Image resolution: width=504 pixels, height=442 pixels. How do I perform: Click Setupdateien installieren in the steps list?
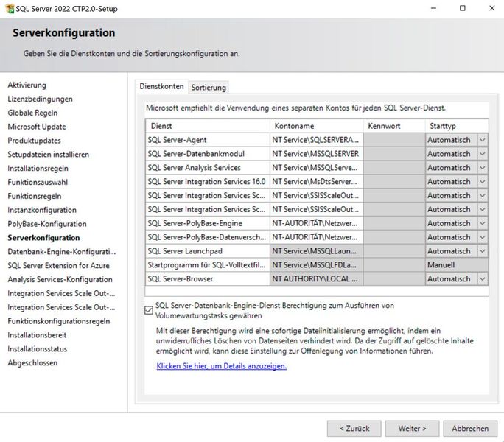48,154
